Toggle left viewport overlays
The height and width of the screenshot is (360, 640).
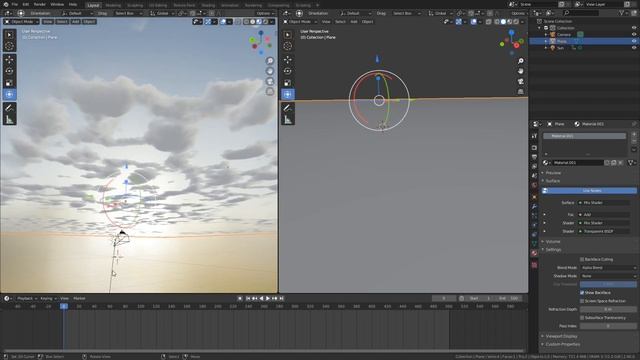tap(223, 22)
